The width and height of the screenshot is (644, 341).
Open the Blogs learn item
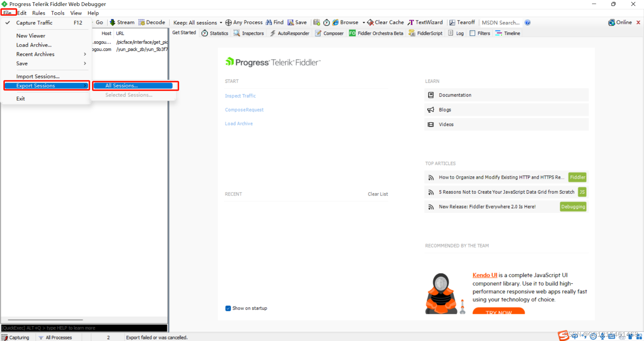[x=506, y=110]
